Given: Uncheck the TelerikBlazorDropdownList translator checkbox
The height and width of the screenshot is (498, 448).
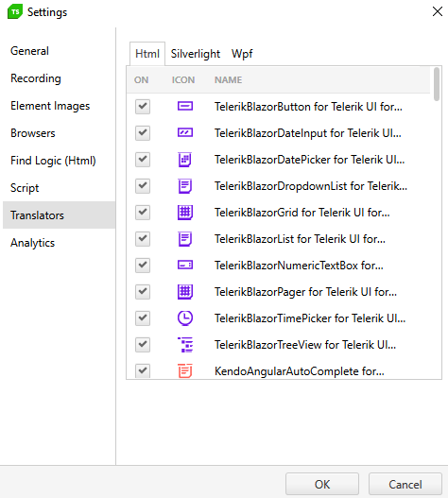Looking at the screenshot, I should 143,186.
